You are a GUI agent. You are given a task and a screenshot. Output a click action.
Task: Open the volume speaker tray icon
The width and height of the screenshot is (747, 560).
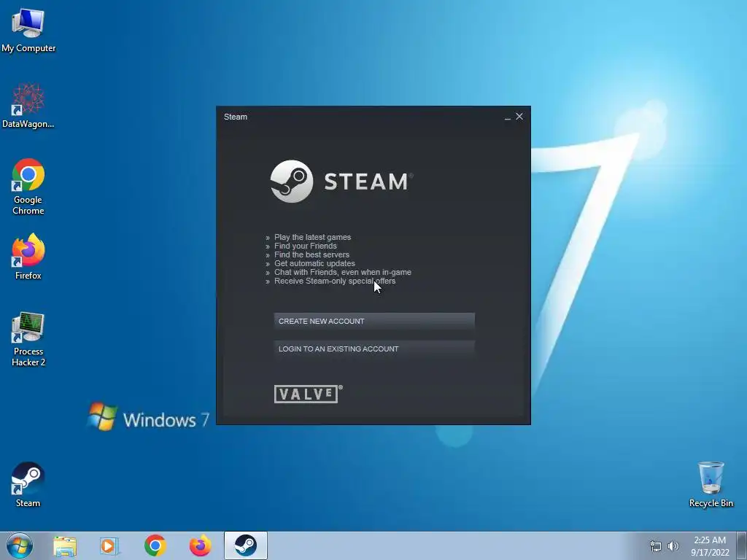673,546
